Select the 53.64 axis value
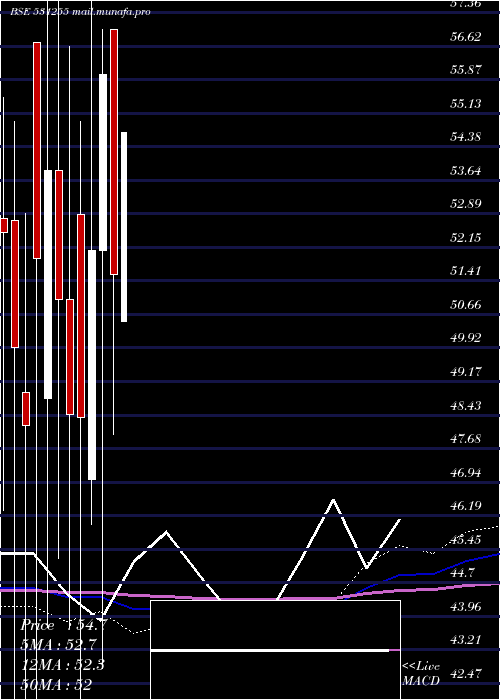This screenshot has width=500, height=700. point(465,171)
